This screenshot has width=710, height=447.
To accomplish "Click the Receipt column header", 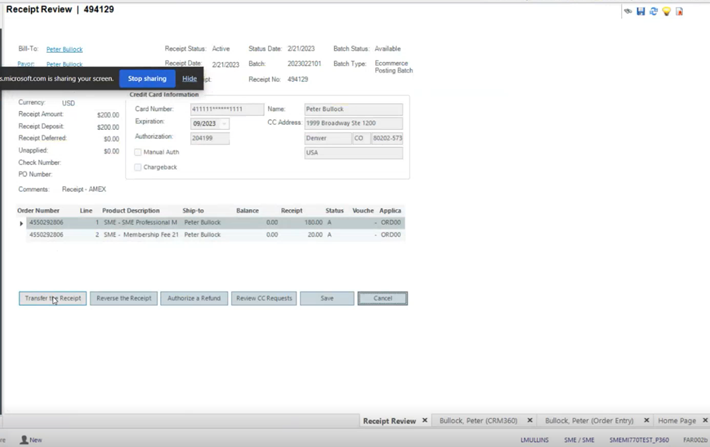I will [292, 211].
